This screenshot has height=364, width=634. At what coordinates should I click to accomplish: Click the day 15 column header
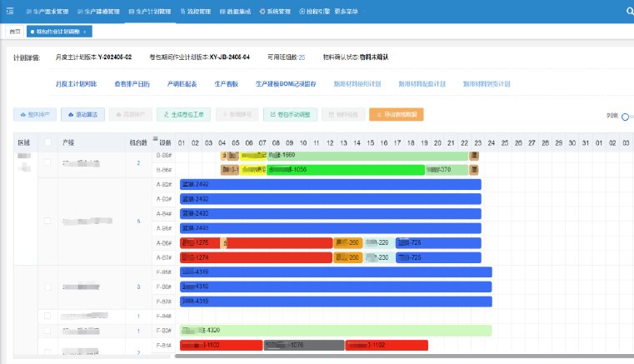[371, 142]
